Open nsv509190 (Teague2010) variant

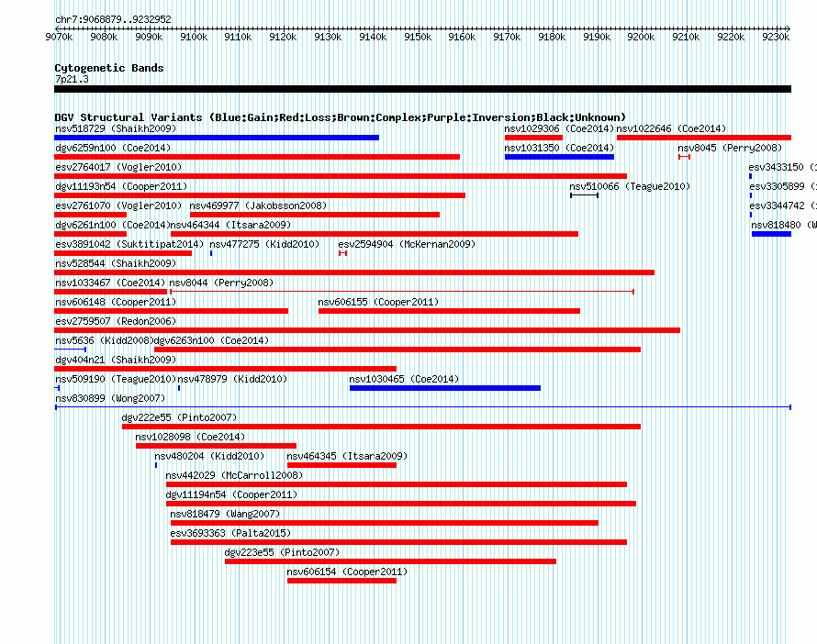[116, 379]
